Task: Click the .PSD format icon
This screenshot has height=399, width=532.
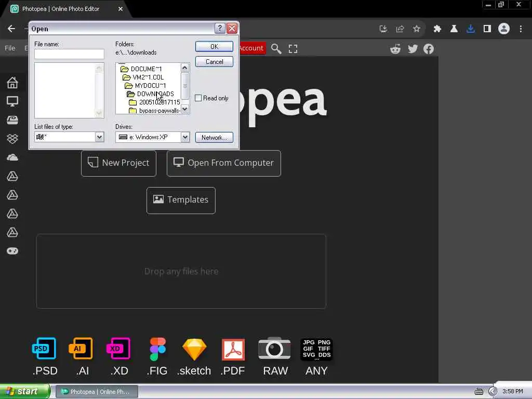Action: tap(45, 349)
